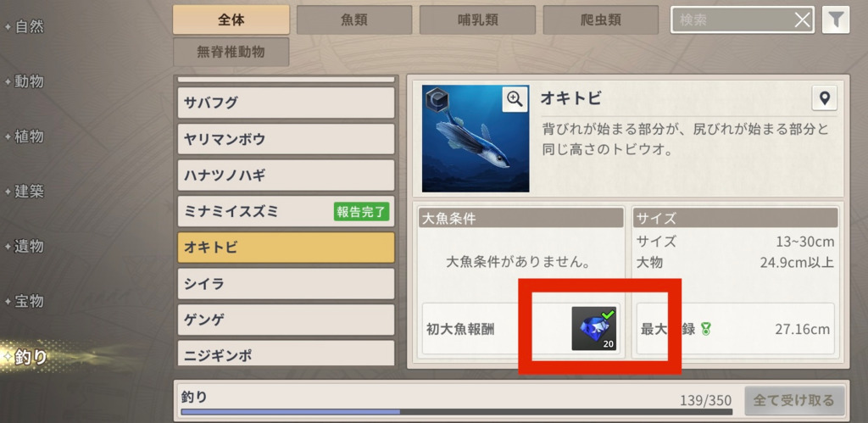Switch to the 哺乳類 tab
The image size is (868, 423).
477,20
